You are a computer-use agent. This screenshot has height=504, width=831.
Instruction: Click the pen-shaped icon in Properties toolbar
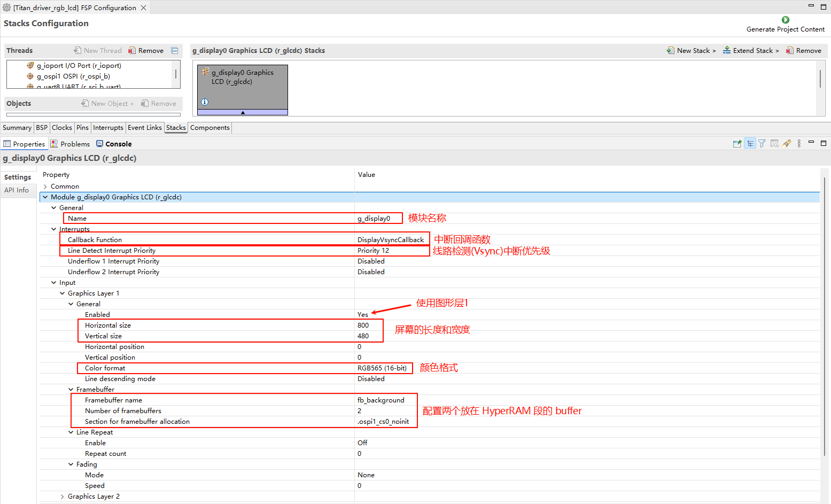pyautogui.click(x=787, y=144)
